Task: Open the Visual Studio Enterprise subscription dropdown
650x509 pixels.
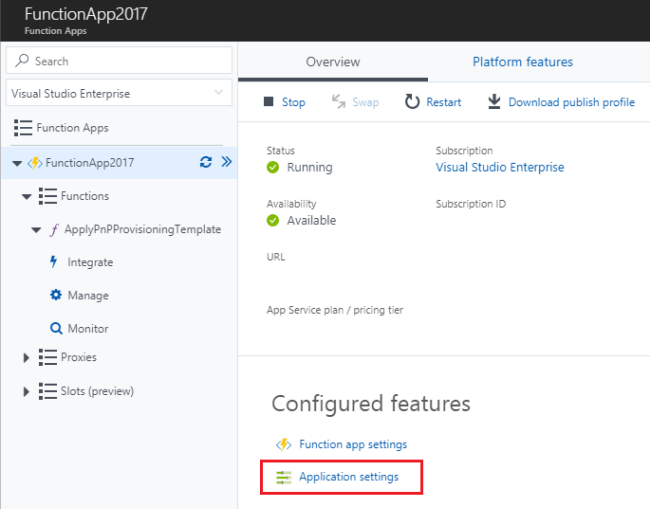Action: 119,93
